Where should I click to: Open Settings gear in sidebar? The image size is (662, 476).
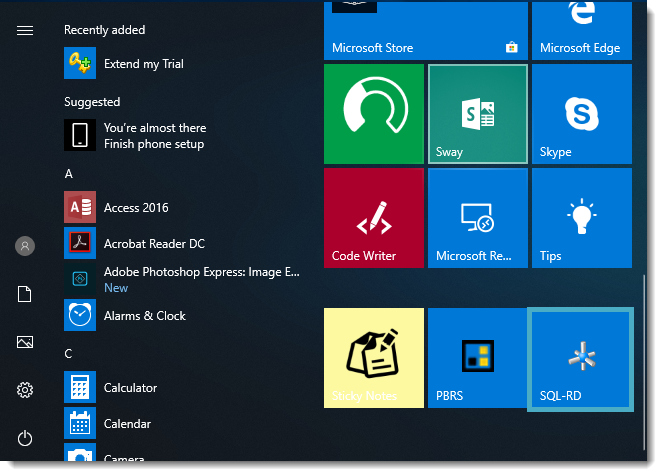pos(25,390)
